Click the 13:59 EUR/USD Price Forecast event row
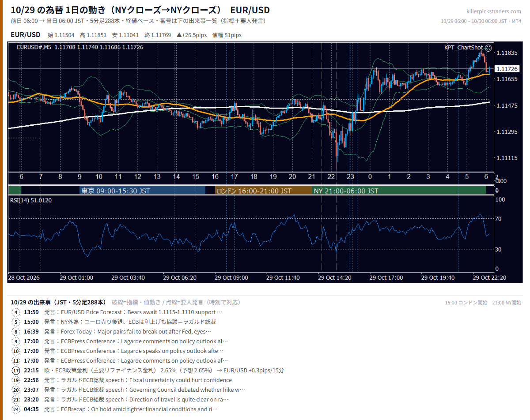530x420 pixels. click(x=117, y=312)
